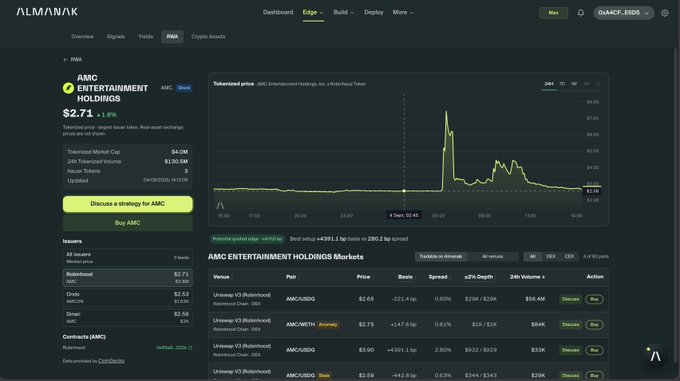Click Discuss on the $56.4M volume row

(570, 299)
